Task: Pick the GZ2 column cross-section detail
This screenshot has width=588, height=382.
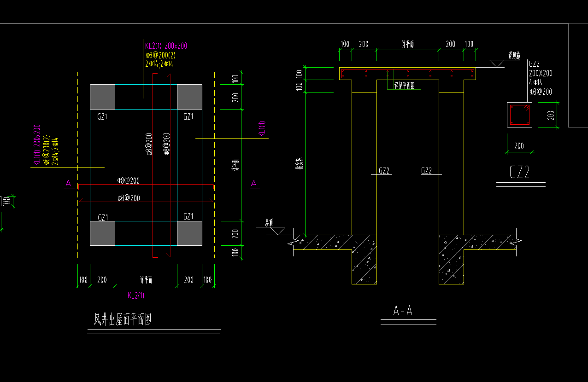Action: click(x=519, y=115)
